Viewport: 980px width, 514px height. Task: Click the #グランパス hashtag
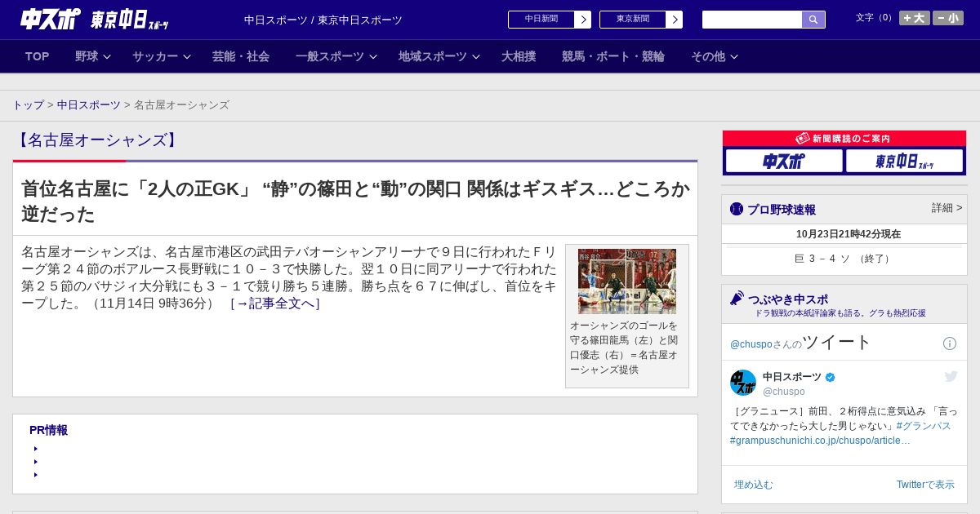tap(924, 426)
